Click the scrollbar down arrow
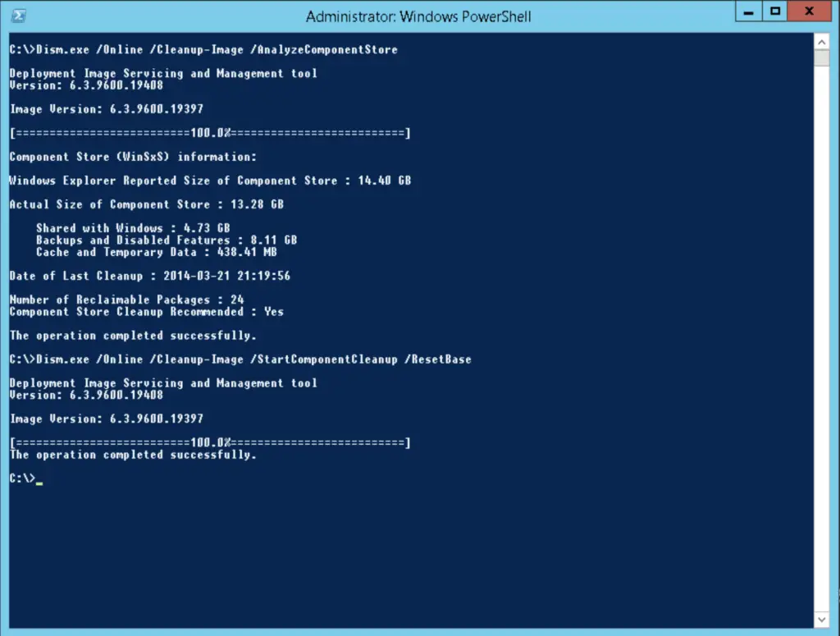The image size is (840, 636). click(821, 620)
